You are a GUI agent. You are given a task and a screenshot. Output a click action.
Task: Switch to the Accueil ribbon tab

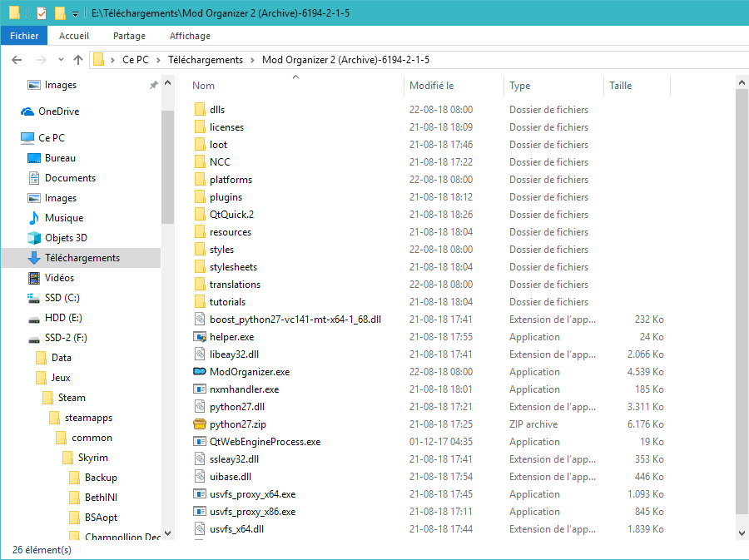point(73,36)
